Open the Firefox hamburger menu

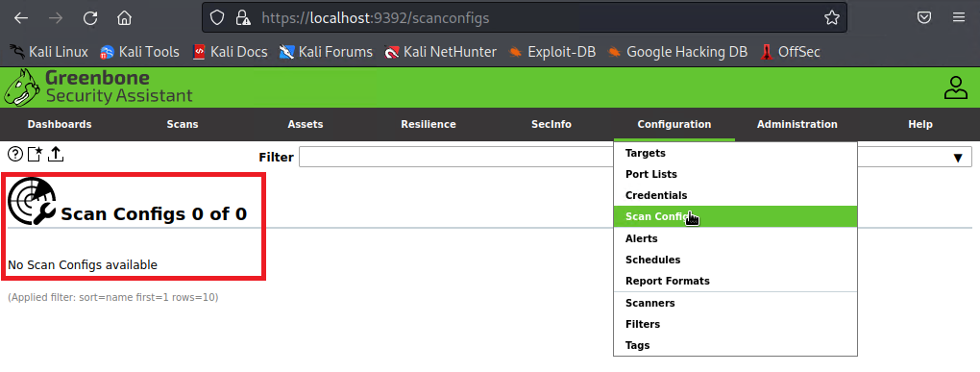959,17
